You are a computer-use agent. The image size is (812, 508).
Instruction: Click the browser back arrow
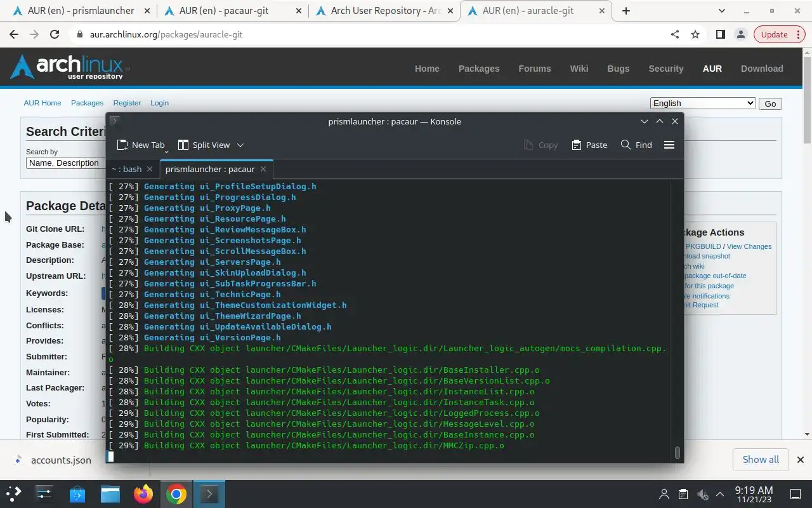(14, 34)
